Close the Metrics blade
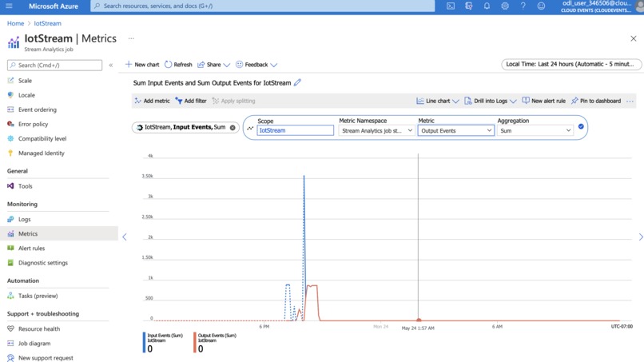 [634, 38]
